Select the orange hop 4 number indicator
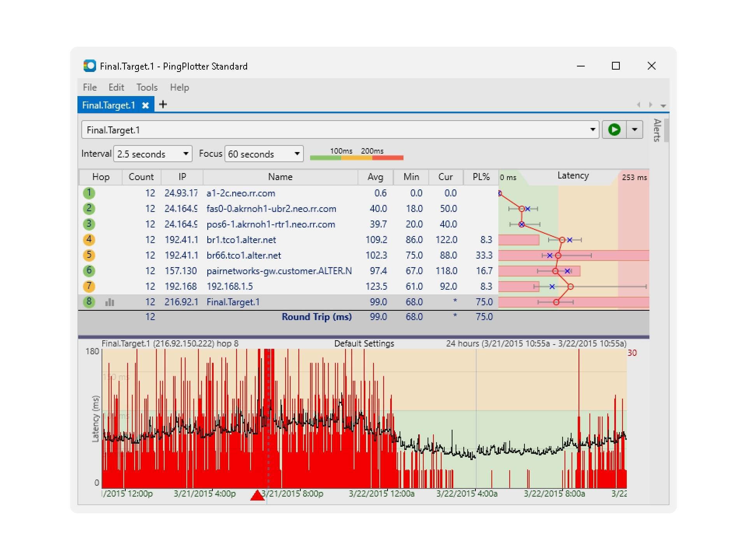 click(x=89, y=240)
